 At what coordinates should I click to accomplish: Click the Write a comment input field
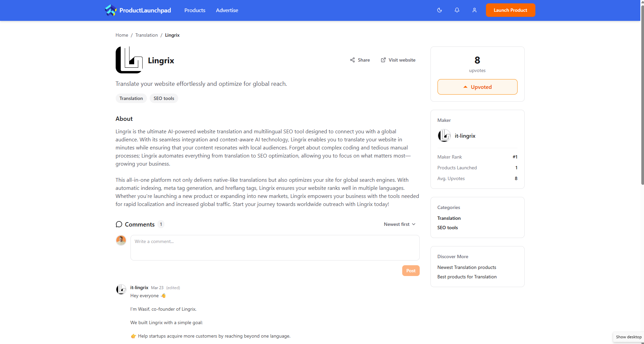coord(274,248)
